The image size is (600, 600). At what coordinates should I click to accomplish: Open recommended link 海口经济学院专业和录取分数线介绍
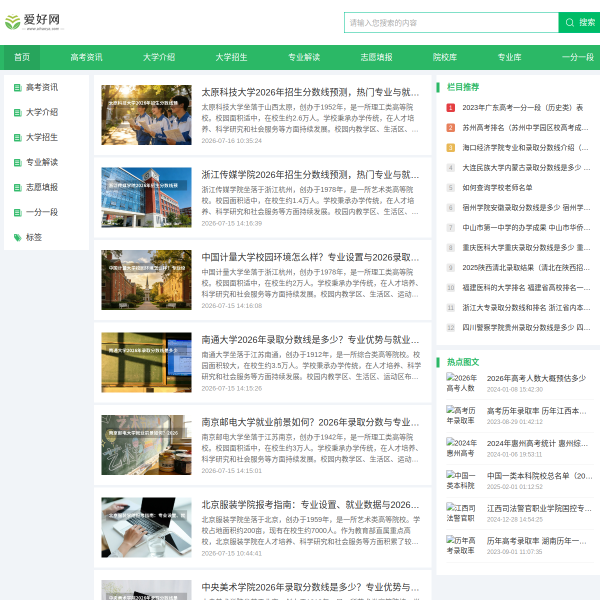pos(525,148)
